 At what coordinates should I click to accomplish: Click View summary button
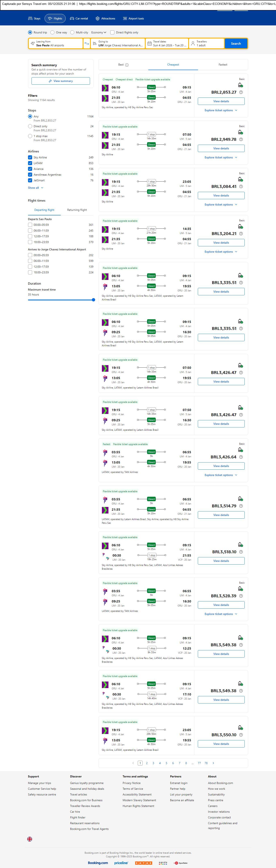click(x=61, y=81)
